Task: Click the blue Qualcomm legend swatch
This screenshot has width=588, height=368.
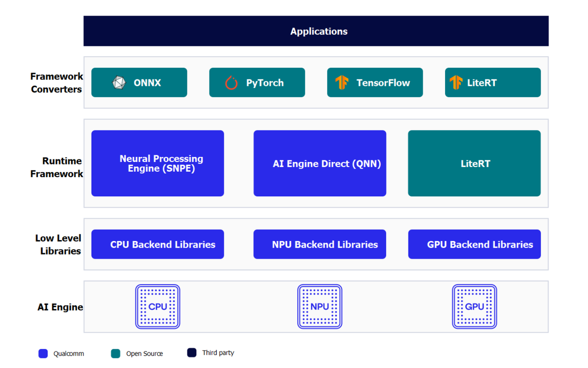Action: 43,353
